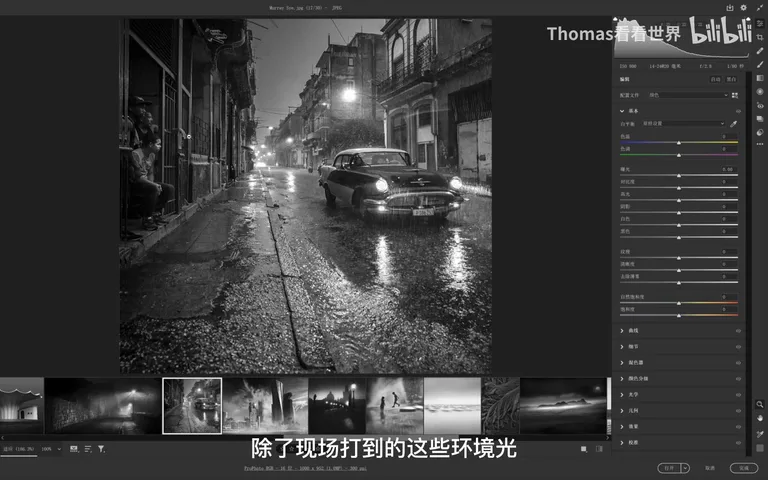Image resolution: width=768 pixels, height=480 pixels.
Task: Click the 饱和度 saturation slider handle
Action: [679, 315]
